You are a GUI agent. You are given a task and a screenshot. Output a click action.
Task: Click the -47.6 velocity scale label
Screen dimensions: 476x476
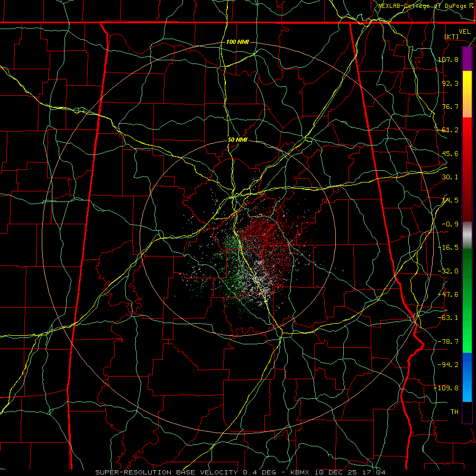pos(448,295)
